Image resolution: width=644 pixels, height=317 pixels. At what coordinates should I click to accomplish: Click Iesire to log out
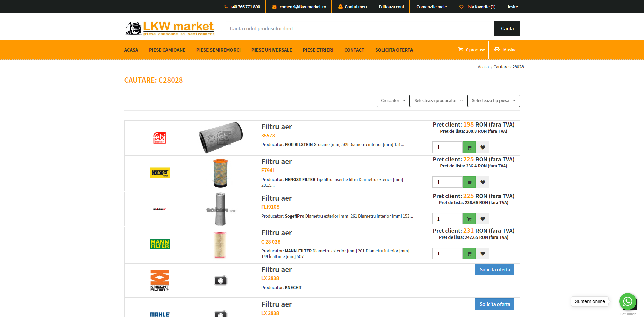[513, 7]
